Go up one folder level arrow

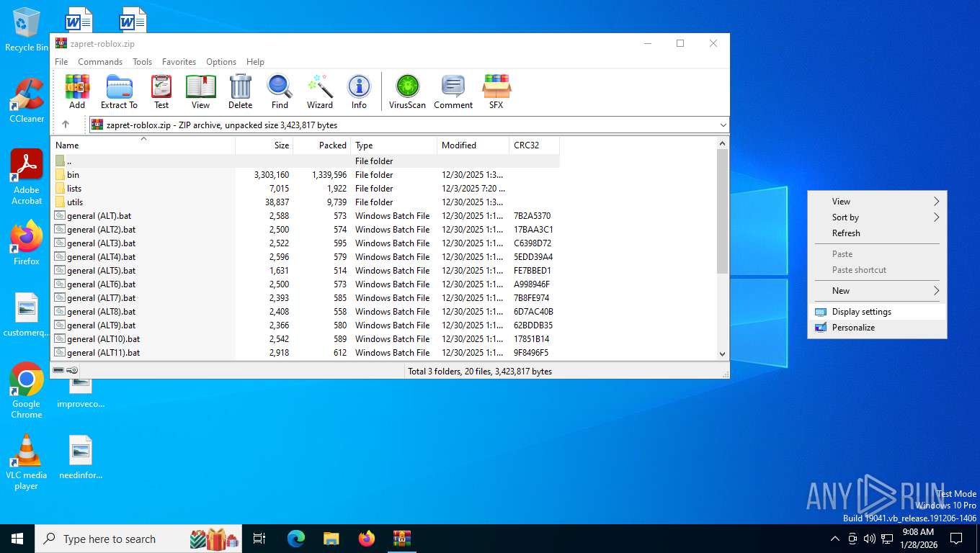[x=66, y=125]
